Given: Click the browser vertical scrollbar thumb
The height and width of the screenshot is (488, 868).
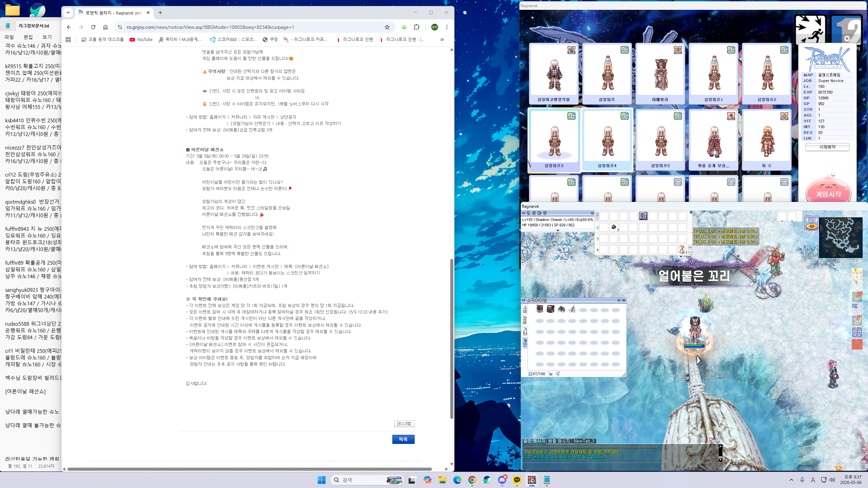Looking at the screenshot, I should (x=452, y=339).
